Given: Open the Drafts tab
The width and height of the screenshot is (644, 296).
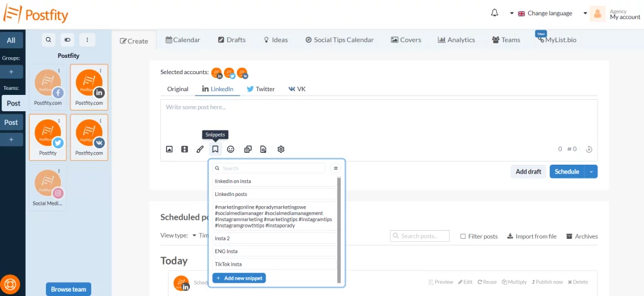Looking at the screenshot, I should pyautogui.click(x=231, y=40).
